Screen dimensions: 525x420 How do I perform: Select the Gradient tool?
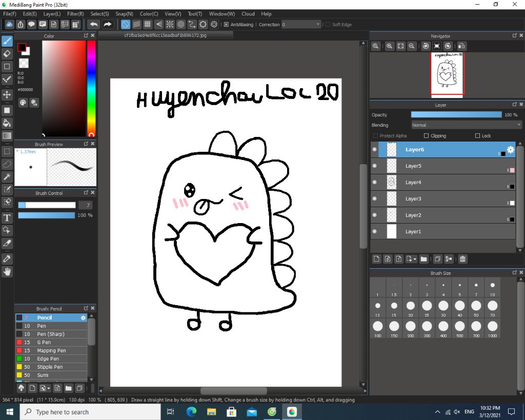pyautogui.click(x=7, y=136)
